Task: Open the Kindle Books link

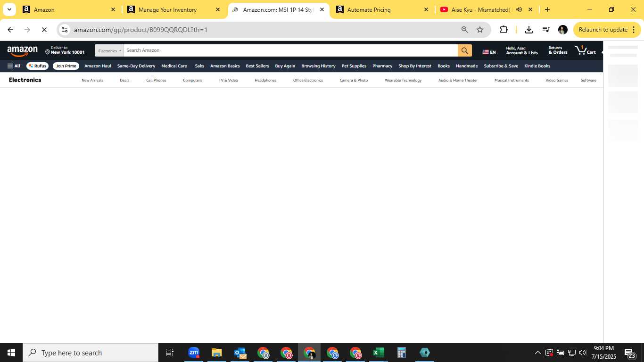Action: (537, 66)
